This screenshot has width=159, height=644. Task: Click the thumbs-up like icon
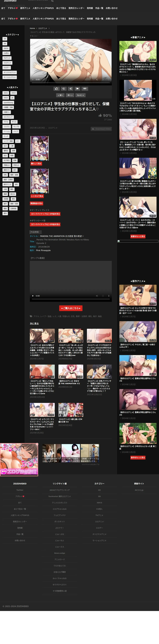57,89
